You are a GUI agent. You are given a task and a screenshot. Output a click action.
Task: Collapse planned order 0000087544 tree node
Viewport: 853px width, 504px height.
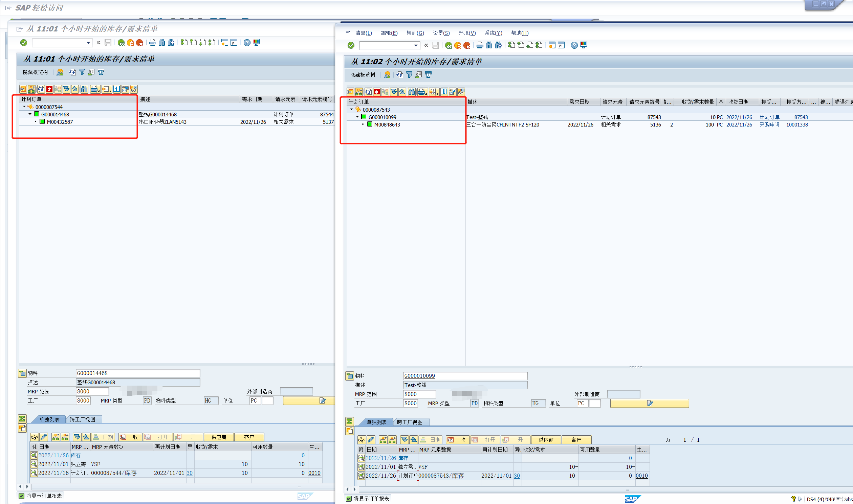(x=24, y=107)
